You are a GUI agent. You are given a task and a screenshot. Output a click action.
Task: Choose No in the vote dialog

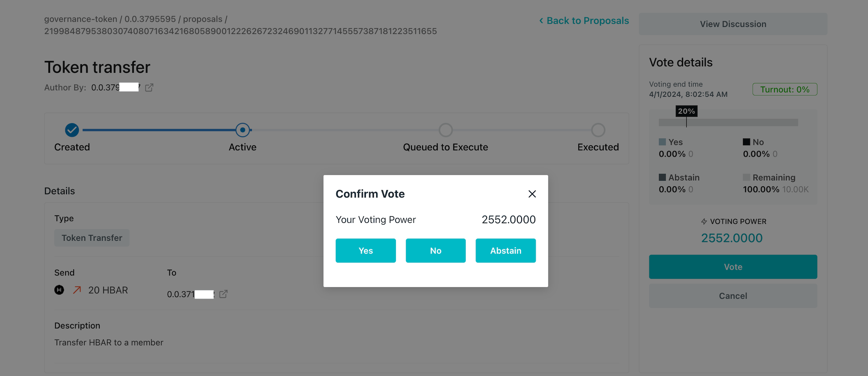436,250
